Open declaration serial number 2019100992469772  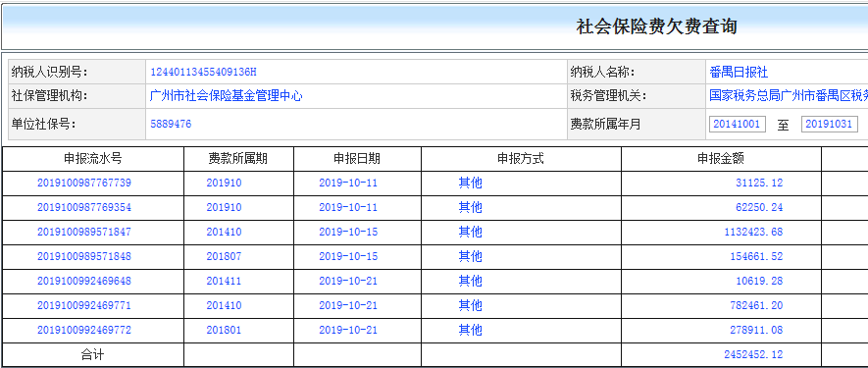coord(84,330)
